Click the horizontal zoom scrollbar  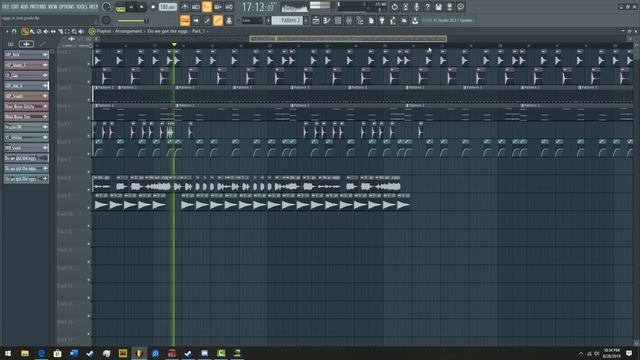tap(348, 39)
